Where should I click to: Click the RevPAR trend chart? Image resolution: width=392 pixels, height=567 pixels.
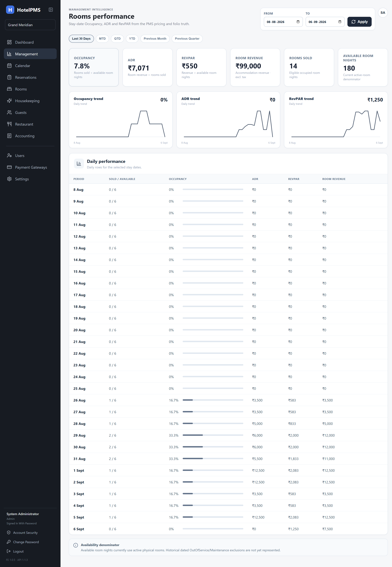pos(336,120)
